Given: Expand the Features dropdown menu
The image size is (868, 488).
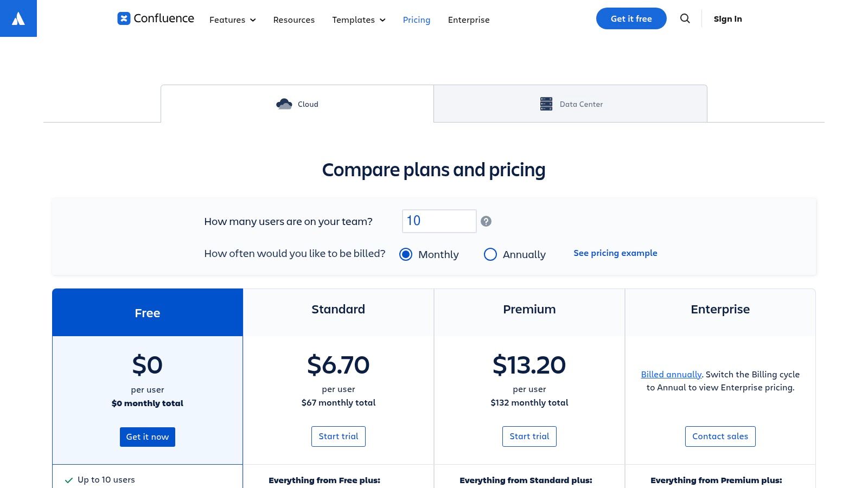Looking at the screenshot, I should [x=232, y=20].
